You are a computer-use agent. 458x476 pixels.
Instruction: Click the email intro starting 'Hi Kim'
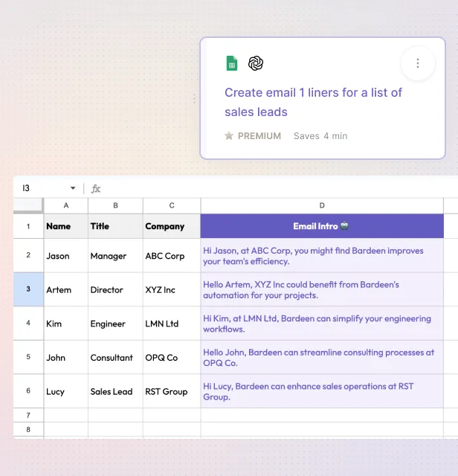click(322, 324)
